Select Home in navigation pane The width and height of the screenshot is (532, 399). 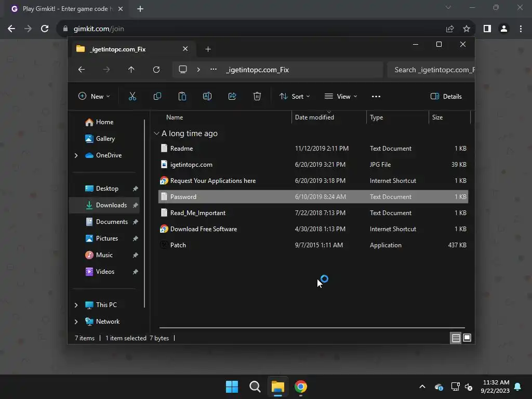click(x=104, y=122)
